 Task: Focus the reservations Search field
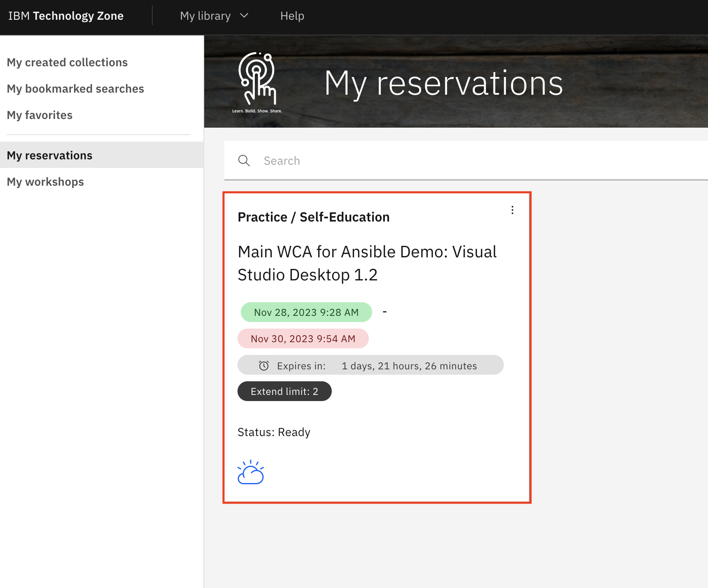pos(466,161)
